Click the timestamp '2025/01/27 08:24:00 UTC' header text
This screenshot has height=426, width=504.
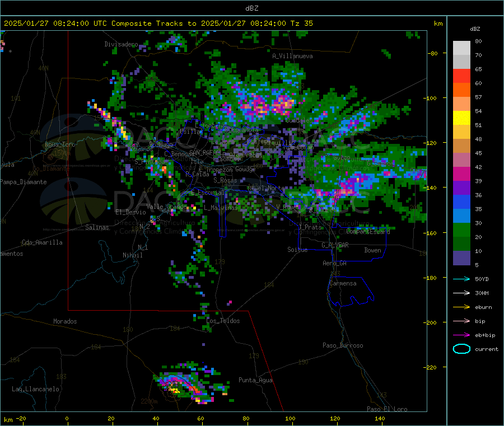[55, 24]
